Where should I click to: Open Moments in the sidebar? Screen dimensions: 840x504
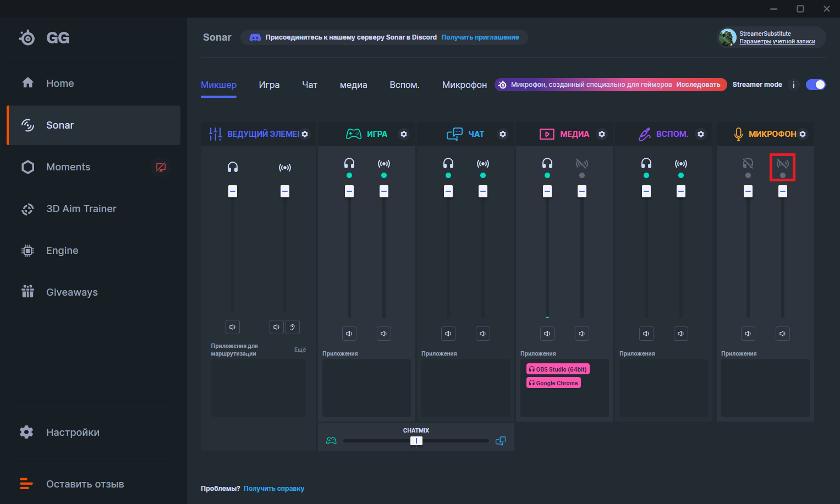click(68, 167)
